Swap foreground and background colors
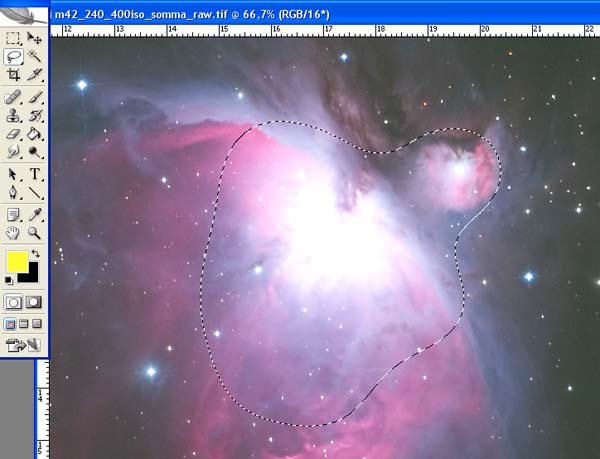600x459 pixels. pyautogui.click(x=35, y=253)
